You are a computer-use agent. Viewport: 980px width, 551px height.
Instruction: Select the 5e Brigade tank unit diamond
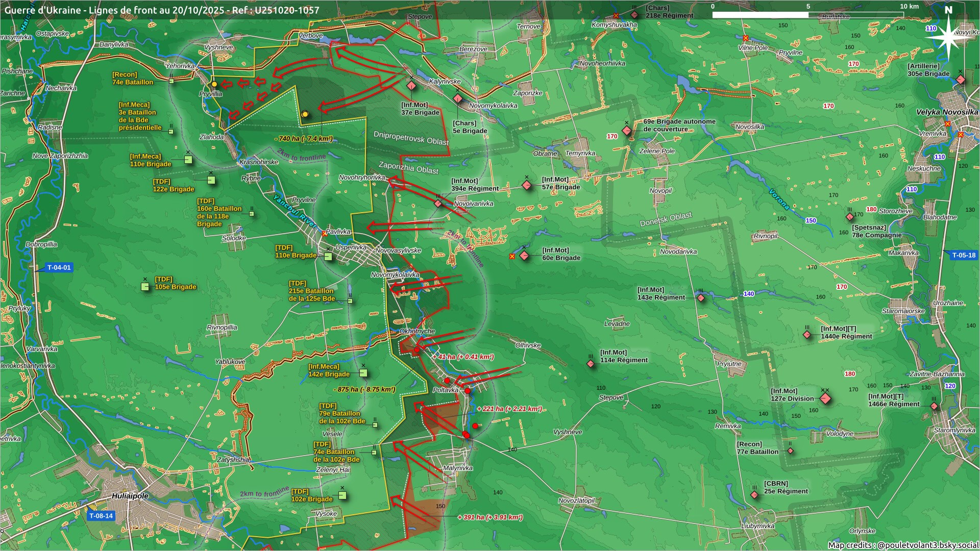point(458,98)
